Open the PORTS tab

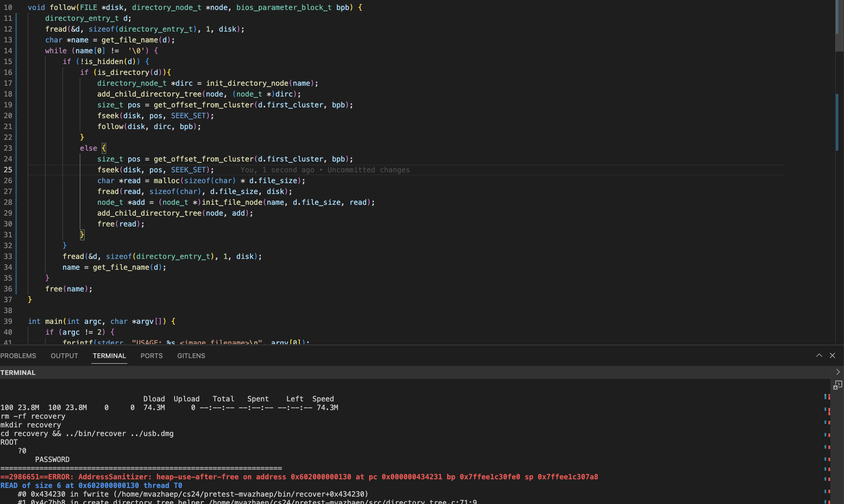coord(152,356)
